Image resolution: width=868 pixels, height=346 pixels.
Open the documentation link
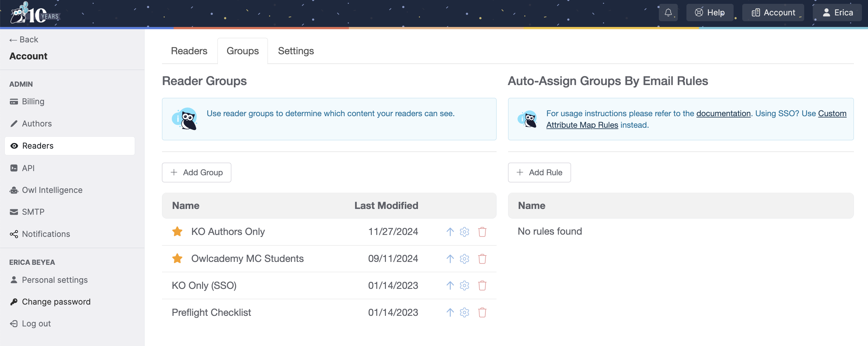723,114
